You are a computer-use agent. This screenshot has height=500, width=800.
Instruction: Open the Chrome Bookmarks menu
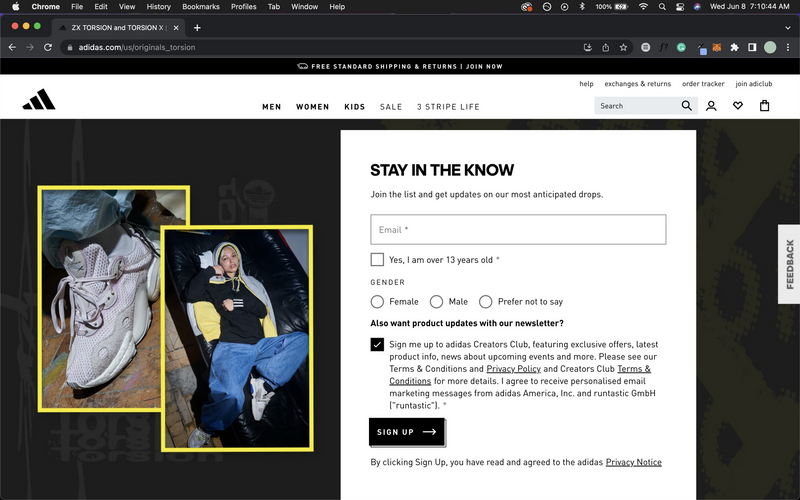(x=201, y=7)
